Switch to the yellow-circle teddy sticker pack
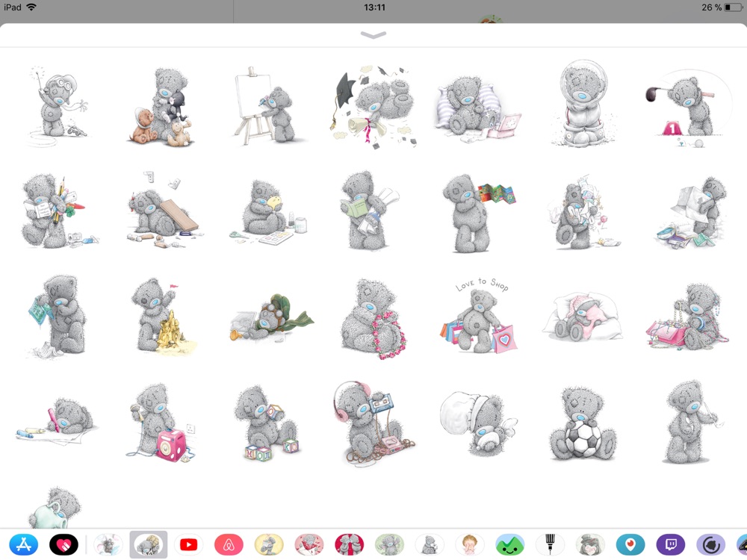 [269, 545]
